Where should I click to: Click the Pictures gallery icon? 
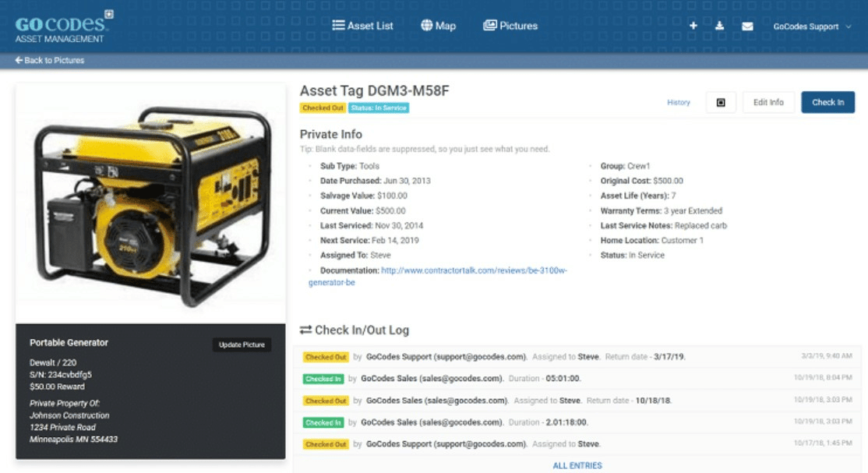[489, 26]
